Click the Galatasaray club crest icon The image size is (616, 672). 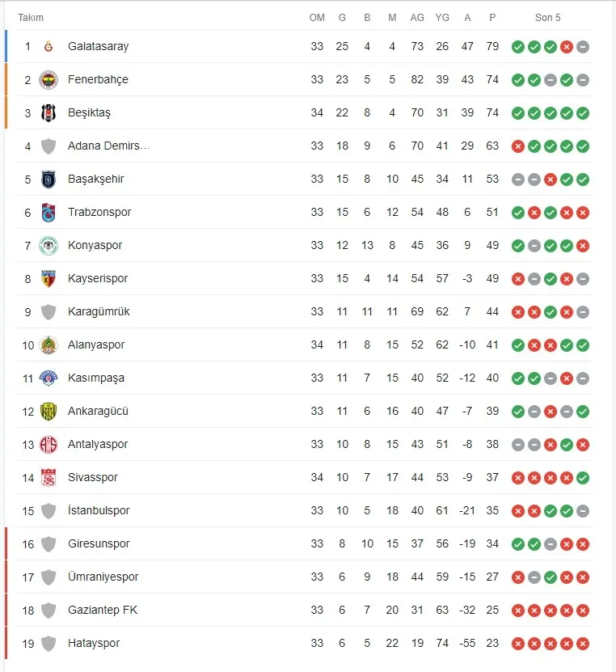coord(49,46)
